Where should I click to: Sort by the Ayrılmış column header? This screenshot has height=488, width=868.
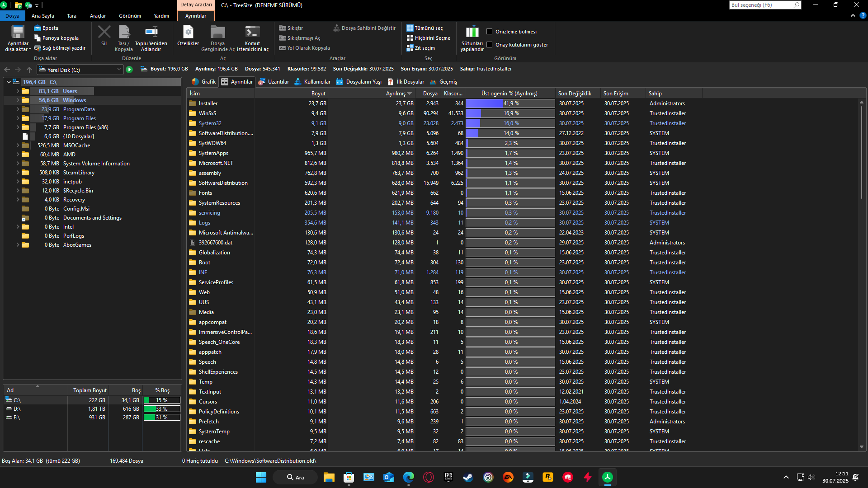372,94
